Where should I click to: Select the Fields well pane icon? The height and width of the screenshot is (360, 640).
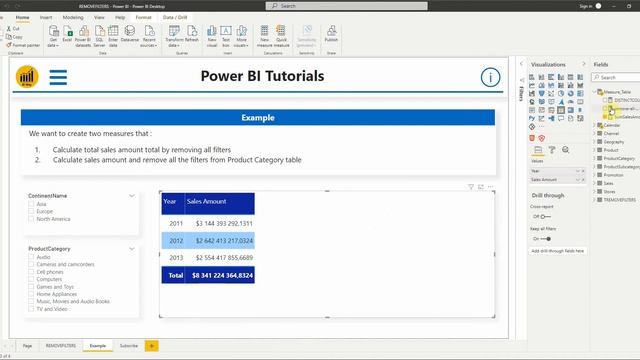(x=538, y=150)
